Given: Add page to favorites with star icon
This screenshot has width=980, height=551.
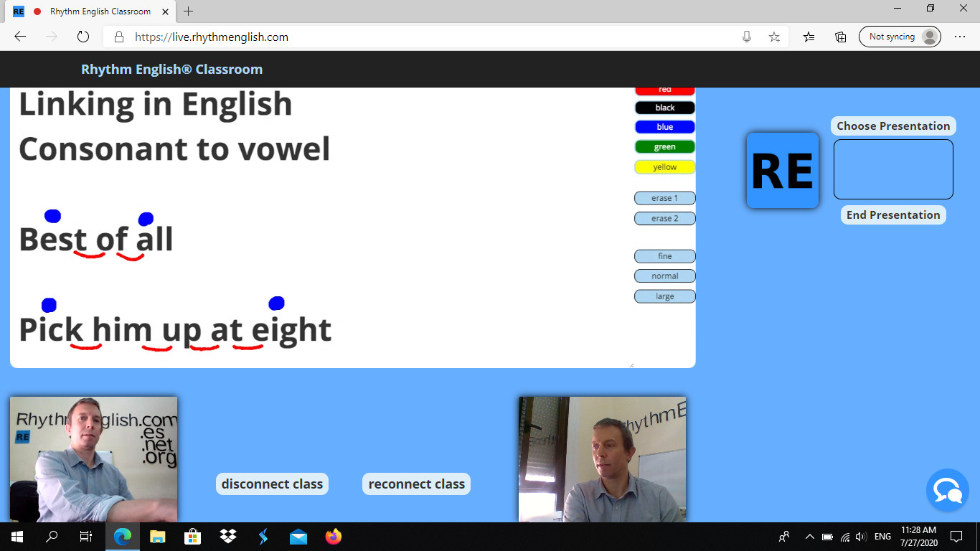Looking at the screenshot, I should coord(774,37).
